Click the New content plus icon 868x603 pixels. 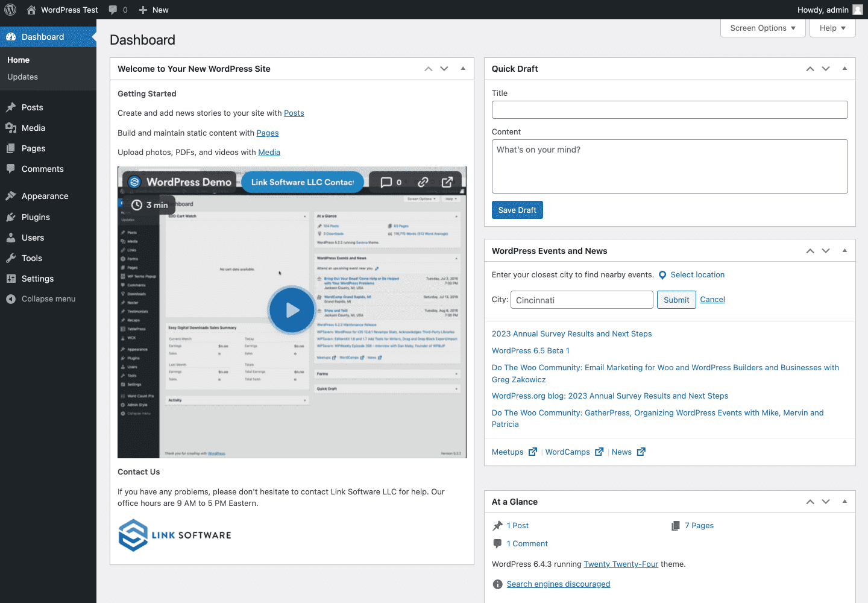click(143, 10)
